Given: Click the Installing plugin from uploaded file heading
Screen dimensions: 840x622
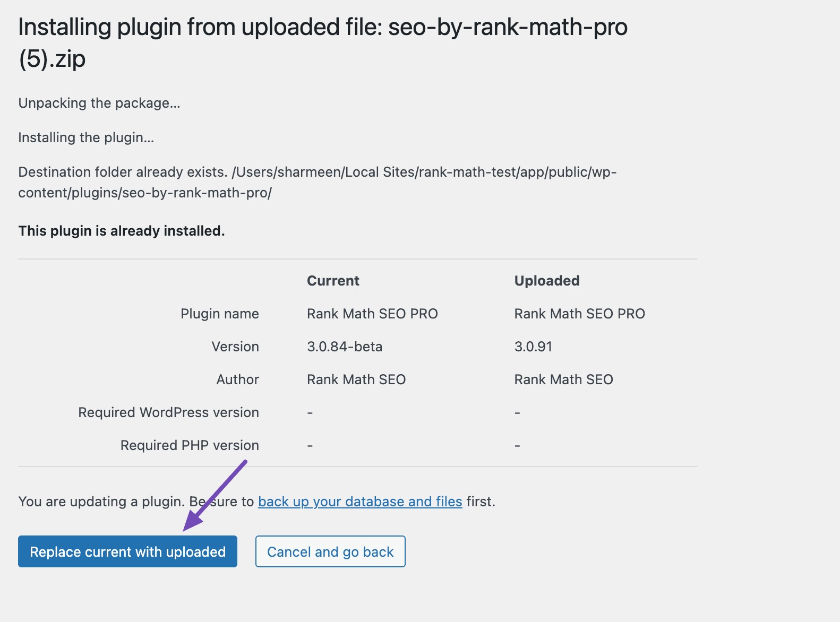Looking at the screenshot, I should (x=323, y=42).
